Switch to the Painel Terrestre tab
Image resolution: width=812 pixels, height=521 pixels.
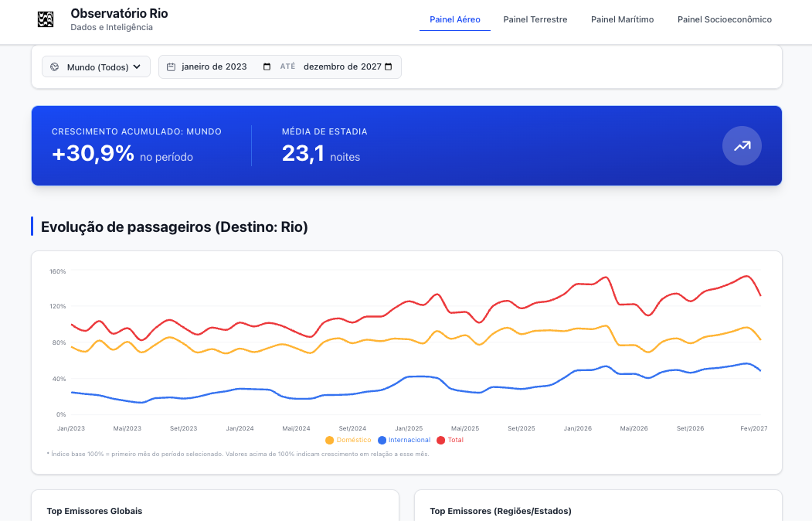pyautogui.click(x=535, y=19)
